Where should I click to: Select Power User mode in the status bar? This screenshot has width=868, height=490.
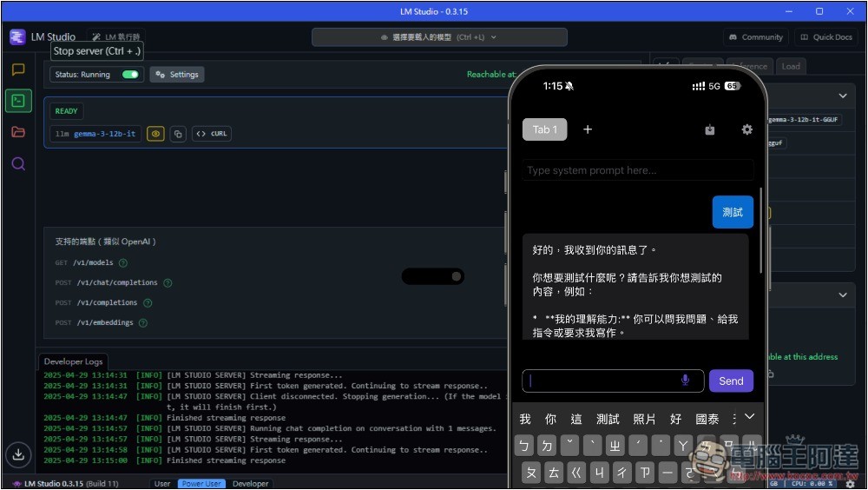point(201,483)
